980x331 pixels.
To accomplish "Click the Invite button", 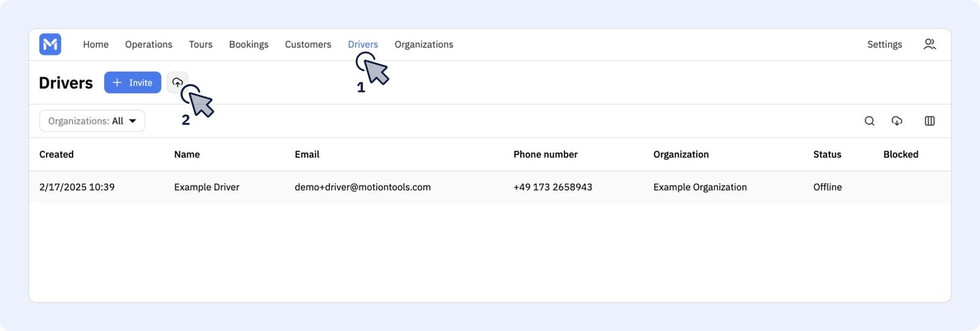I will 133,82.
